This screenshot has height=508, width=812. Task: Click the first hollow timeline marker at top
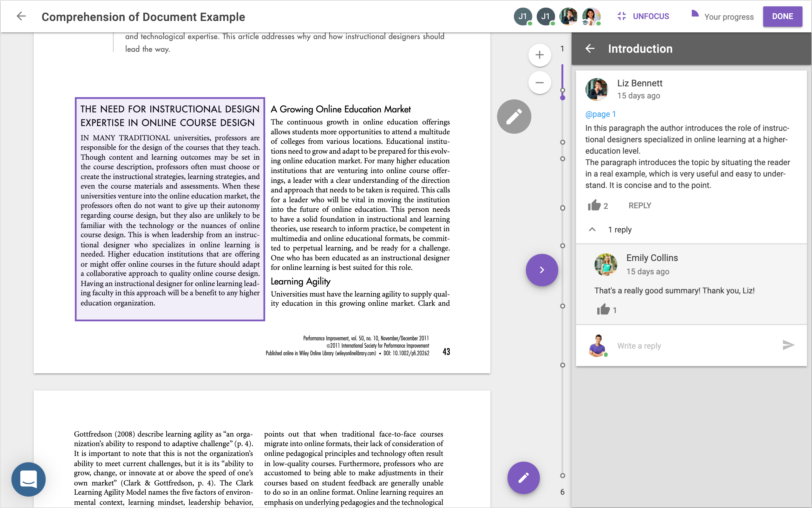pos(563,90)
